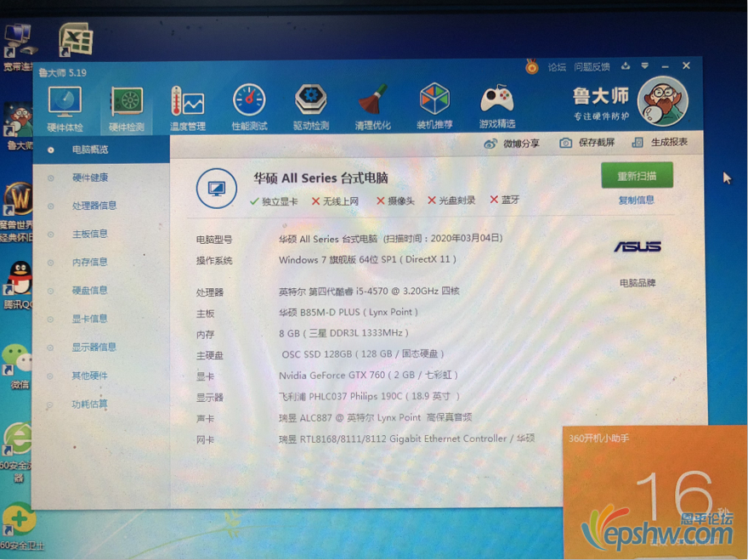Open the 论坛 forum link
The image size is (748, 560).
point(556,67)
